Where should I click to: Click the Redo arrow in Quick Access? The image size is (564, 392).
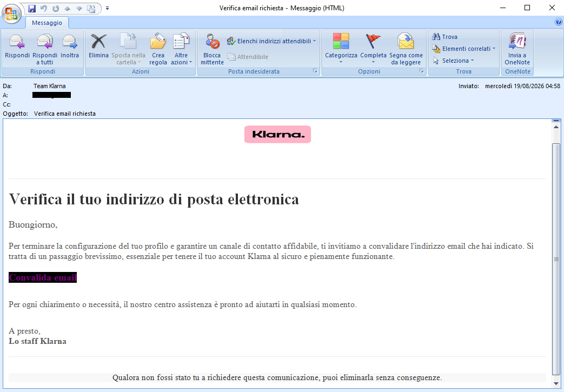[x=55, y=8]
